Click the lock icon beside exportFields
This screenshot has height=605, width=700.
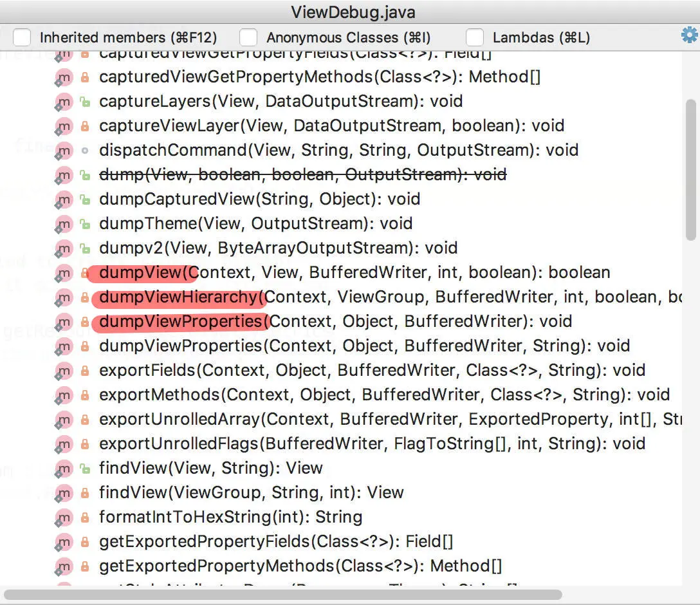[x=85, y=371]
